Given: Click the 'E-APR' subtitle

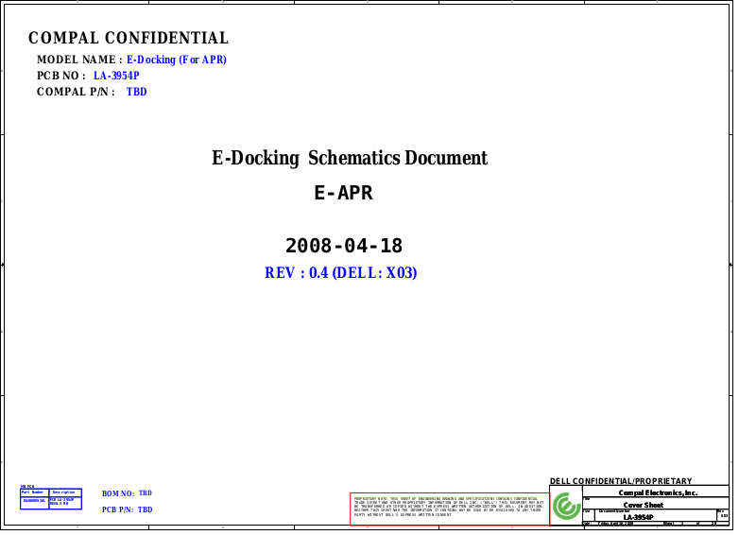Looking at the screenshot, I should pyautogui.click(x=343, y=193).
